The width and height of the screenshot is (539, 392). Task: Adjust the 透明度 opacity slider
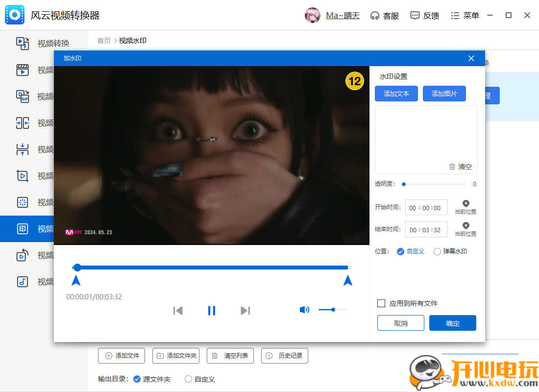[x=435, y=184]
